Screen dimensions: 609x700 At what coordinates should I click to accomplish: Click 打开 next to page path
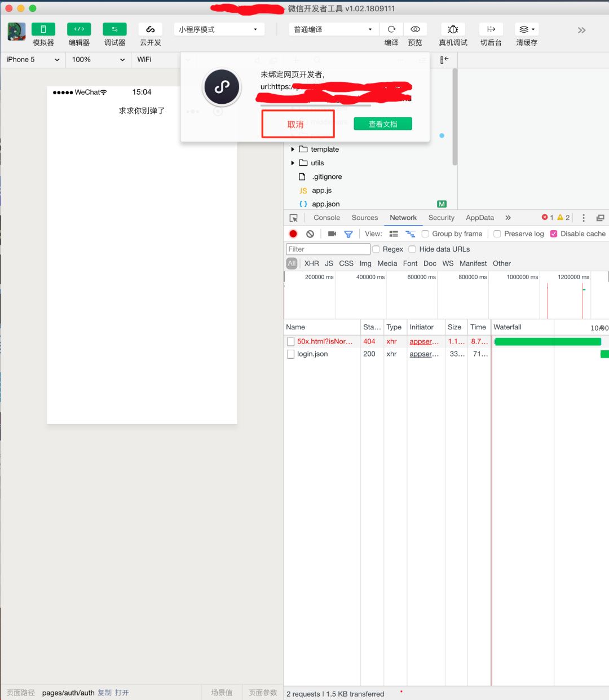click(x=122, y=693)
